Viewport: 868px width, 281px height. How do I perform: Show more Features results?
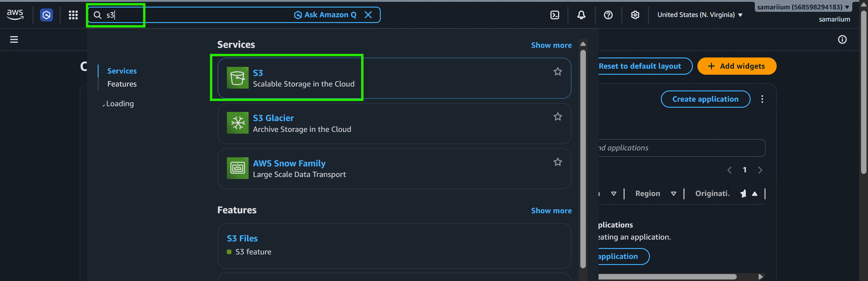click(551, 211)
